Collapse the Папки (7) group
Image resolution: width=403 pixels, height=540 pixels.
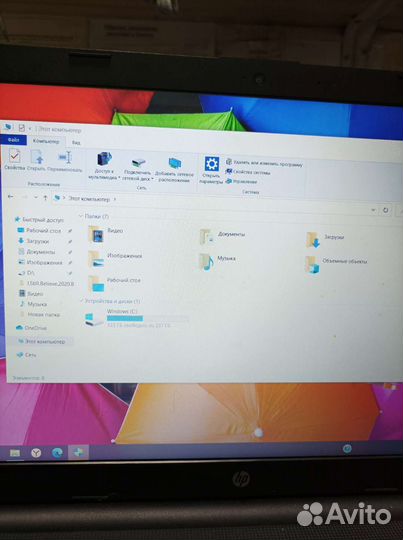[x=81, y=216]
